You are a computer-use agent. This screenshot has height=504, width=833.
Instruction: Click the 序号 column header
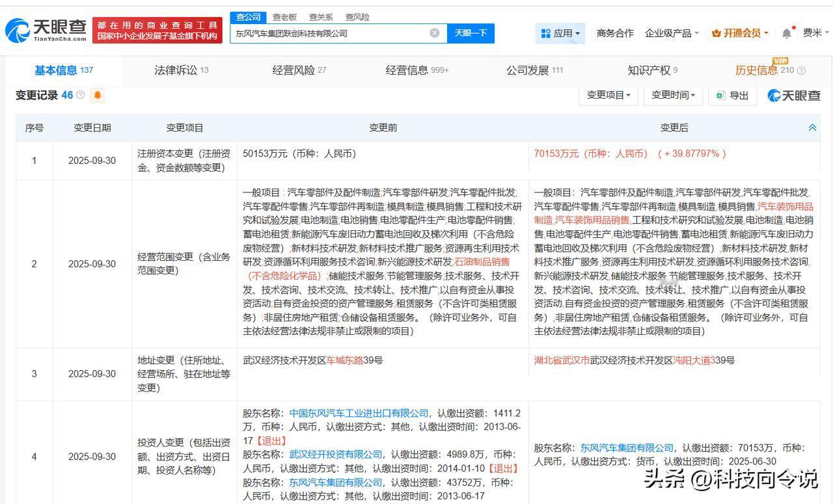click(34, 128)
